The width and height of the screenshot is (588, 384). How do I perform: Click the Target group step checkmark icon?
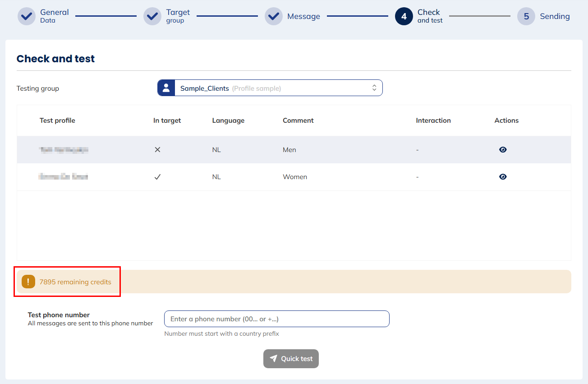(152, 16)
